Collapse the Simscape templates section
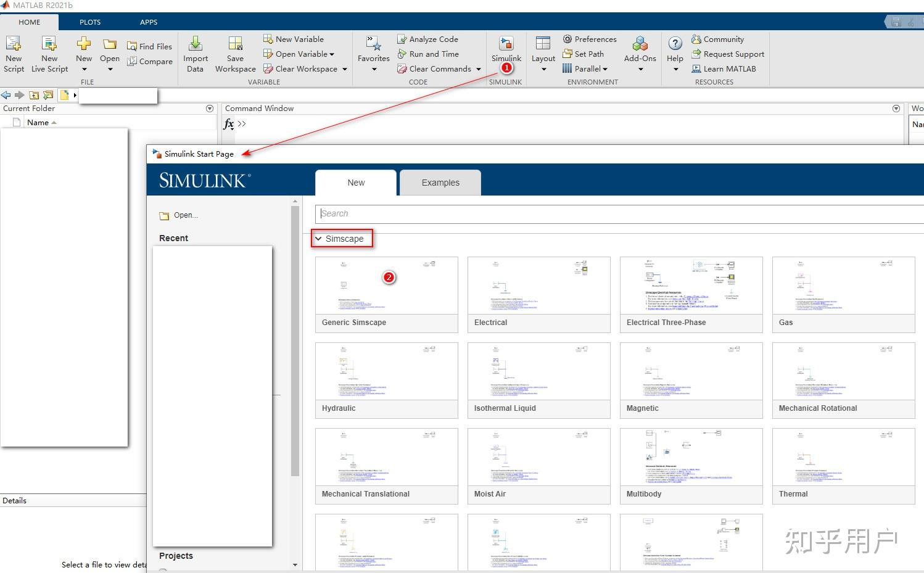 click(318, 239)
